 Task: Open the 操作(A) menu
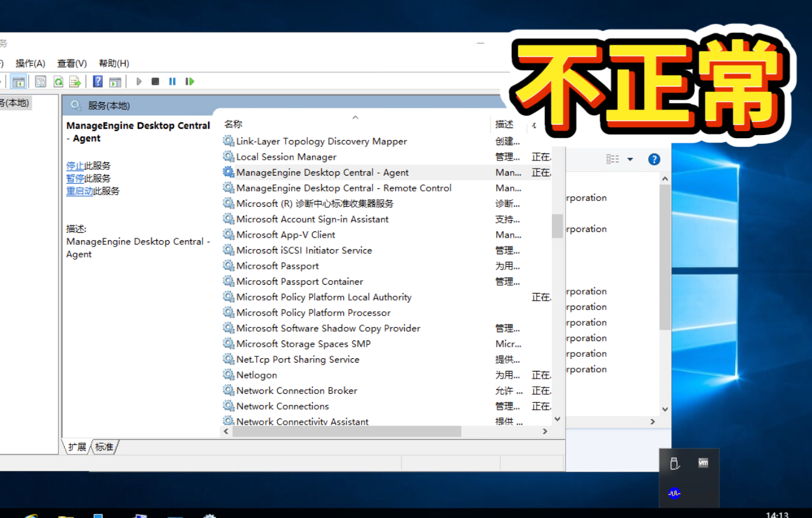(30, 63)
